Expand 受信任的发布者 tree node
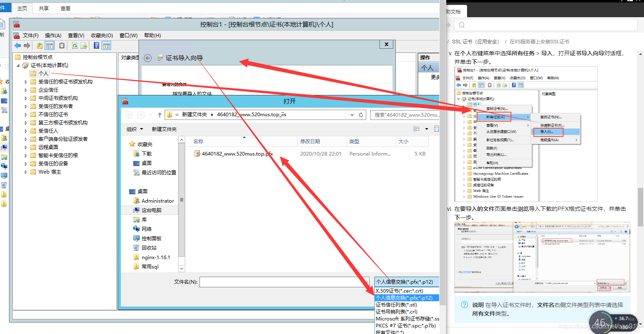Screen dimensions: 644x334 tap(26, 106)
